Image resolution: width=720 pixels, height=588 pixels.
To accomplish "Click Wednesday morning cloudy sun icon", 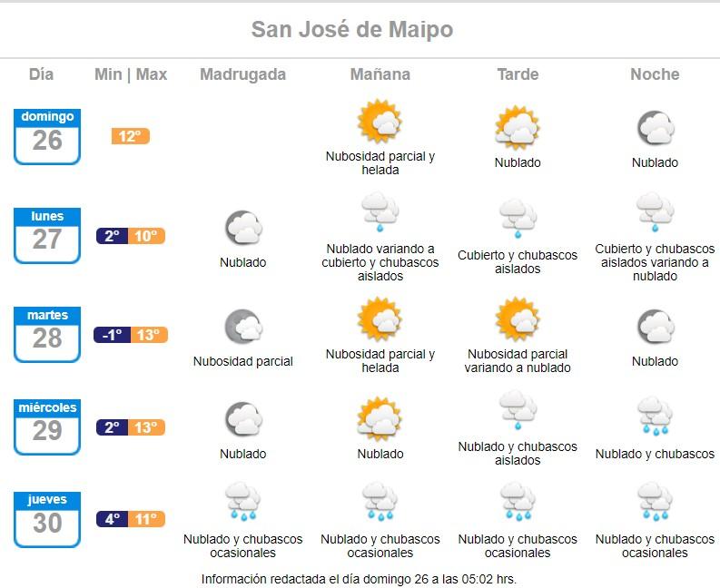I will pyautogui.click(x=380, y=419).
